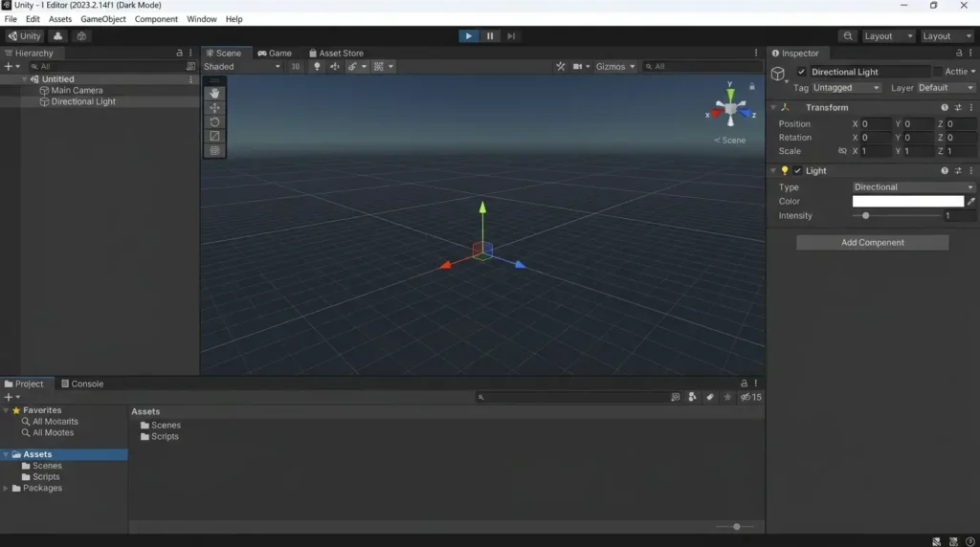Viewport: 980px width, 547px height.
Task: Lock the Inspector panel
Action: click(x=959, y=54)
